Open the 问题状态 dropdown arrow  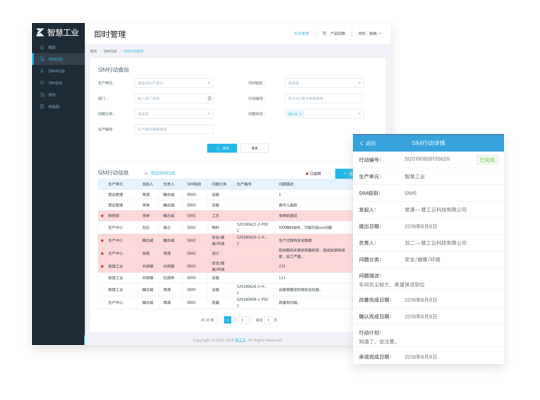[359, 114]
